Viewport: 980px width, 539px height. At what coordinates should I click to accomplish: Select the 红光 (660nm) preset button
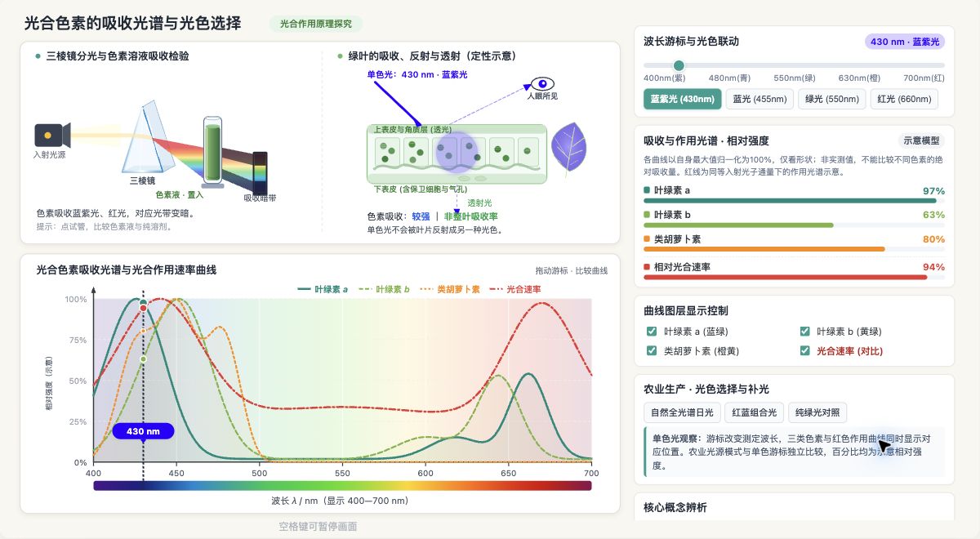click(x=904, y=99)
